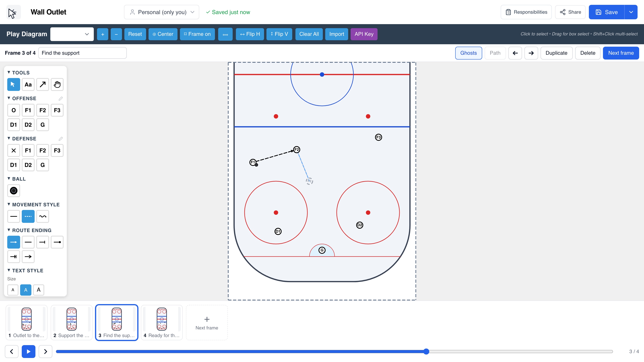This screenshot has height=362, width=644.
Task: Open frame 2 Support the... thumbnail
Action: pyautogui.click(x=71, y=322)
